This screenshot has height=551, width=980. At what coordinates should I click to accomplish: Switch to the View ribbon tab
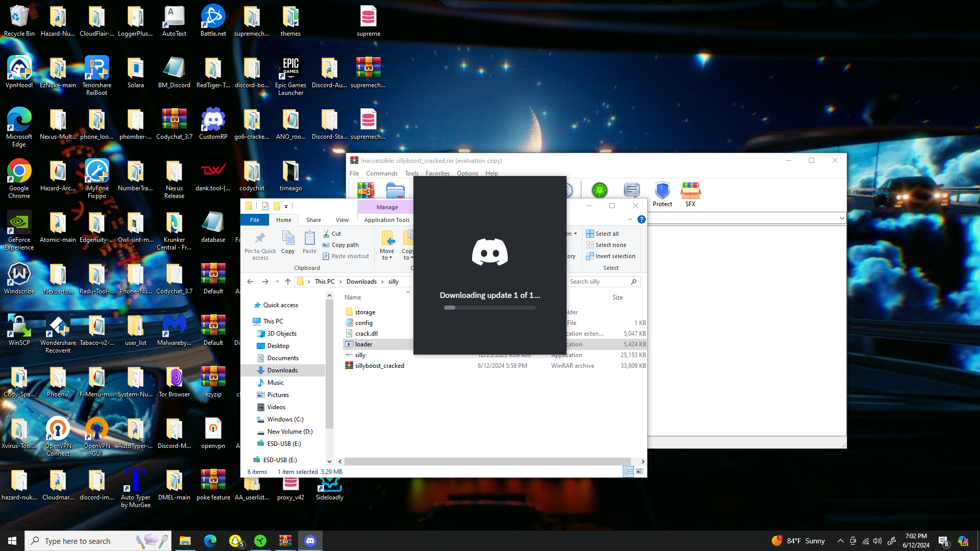(342, 220)
